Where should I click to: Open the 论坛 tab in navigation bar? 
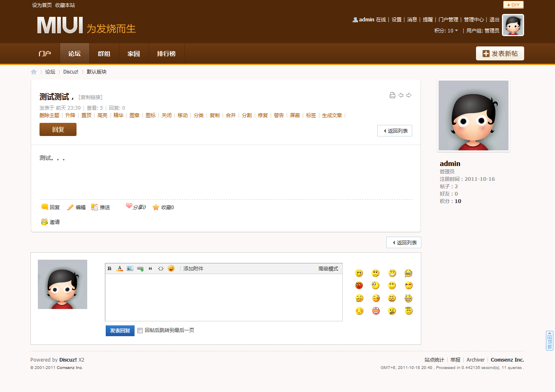(74, 54)
